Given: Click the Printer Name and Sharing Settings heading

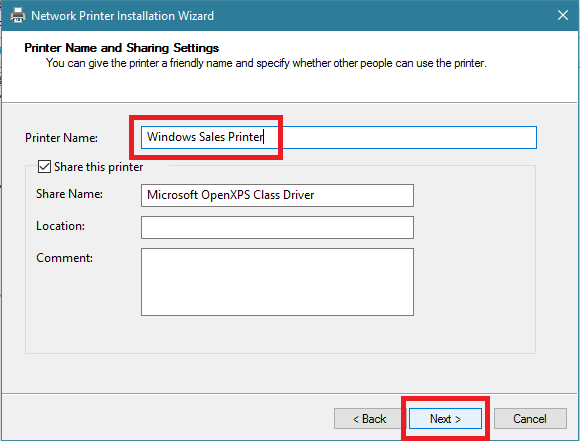Looking at the screenshot, I should pyautogui.click(x=121, y=48).
